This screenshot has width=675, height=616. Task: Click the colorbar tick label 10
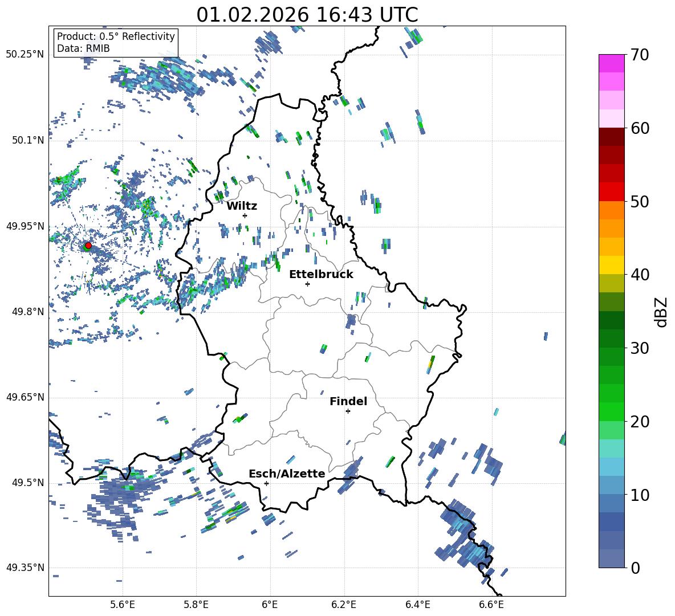coord(640,495)
